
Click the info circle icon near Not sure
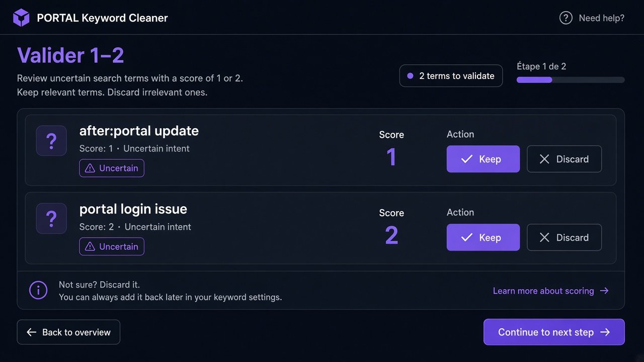(x=38, y=290)
